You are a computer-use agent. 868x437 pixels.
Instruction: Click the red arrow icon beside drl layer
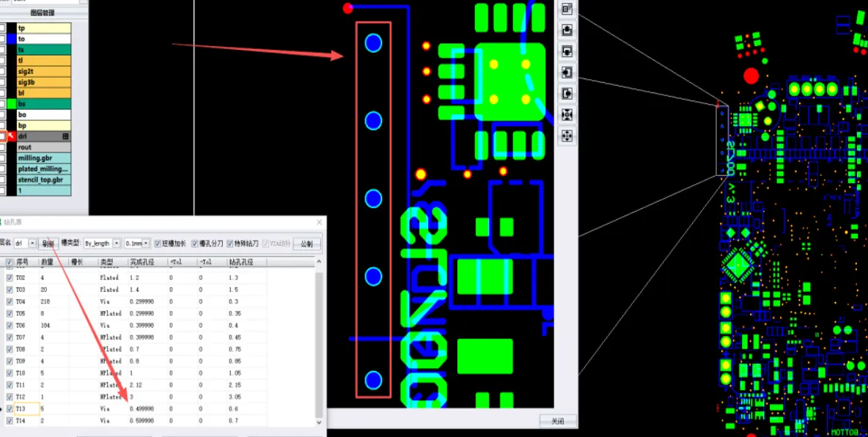point(10,136)
